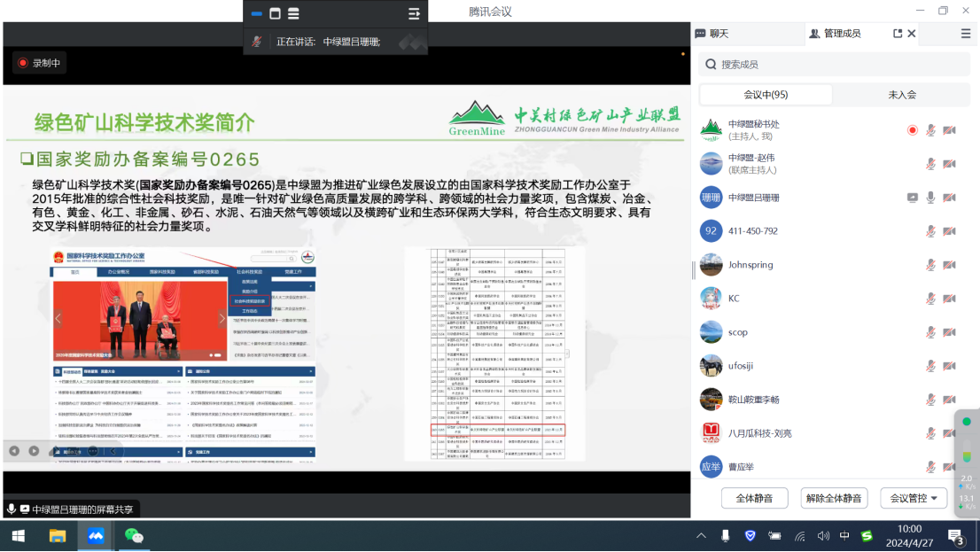Click recording icon beside 中绿盟秘书处
Image resolution: width=980 pixels, height=552 pixels.
(913, 130)
